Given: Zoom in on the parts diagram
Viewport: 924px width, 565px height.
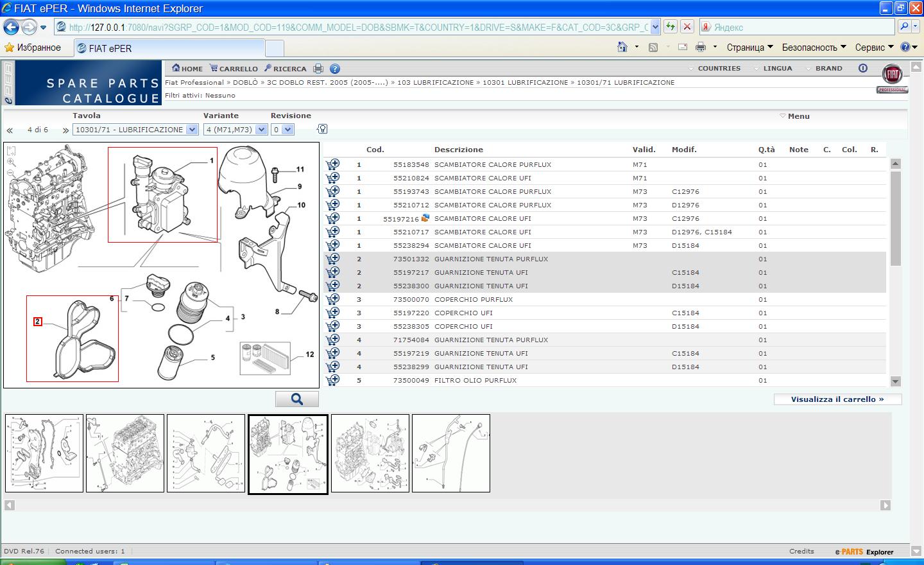Looking at the screenshot, I should (12, 163).
